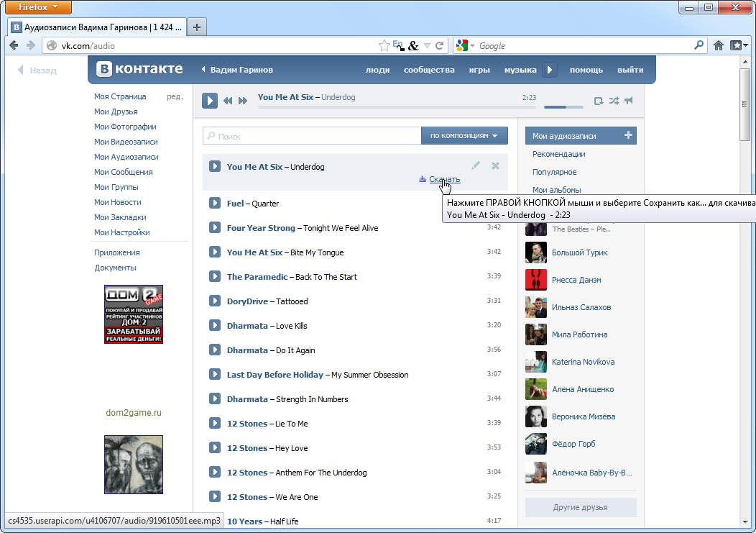Open Мила Работина friend audio

click(x=579, y=334)
